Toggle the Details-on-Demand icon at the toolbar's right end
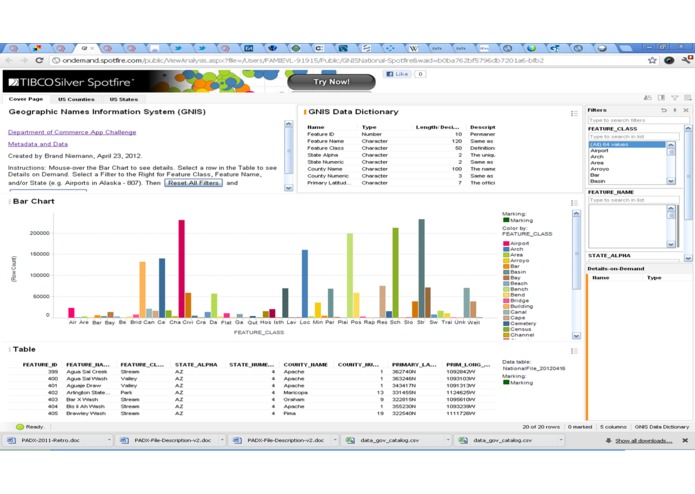Screen dimensions: 695x494 687,97
